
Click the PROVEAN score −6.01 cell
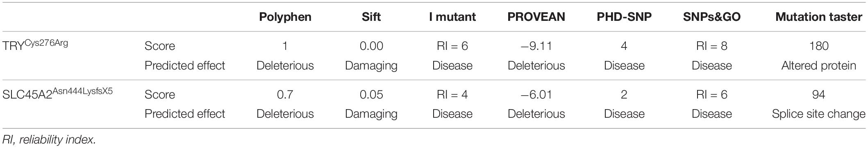tap(536, 94)
